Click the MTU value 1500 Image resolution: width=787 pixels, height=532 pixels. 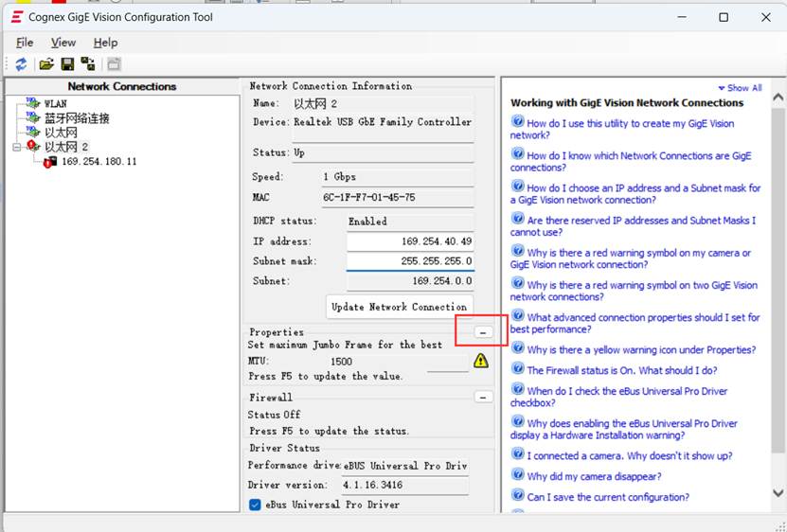coord(341,362)
